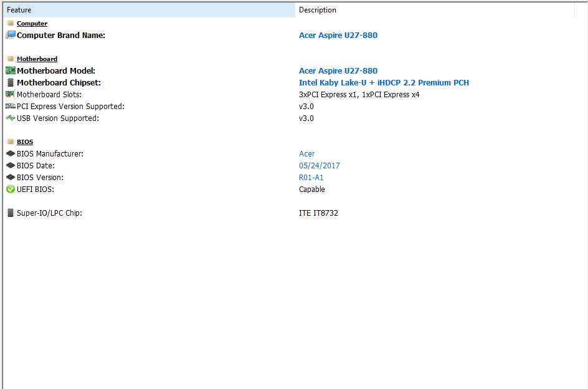This screenshot has width=588, height=389.
Task: Select the Computer section folder icon
Action: coord(11,23)
